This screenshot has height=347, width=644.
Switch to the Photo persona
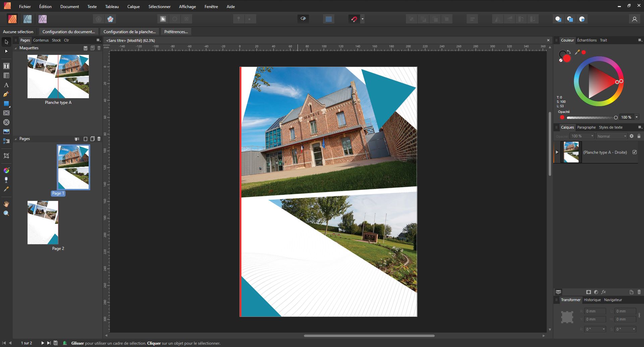[x=43, y=19]
